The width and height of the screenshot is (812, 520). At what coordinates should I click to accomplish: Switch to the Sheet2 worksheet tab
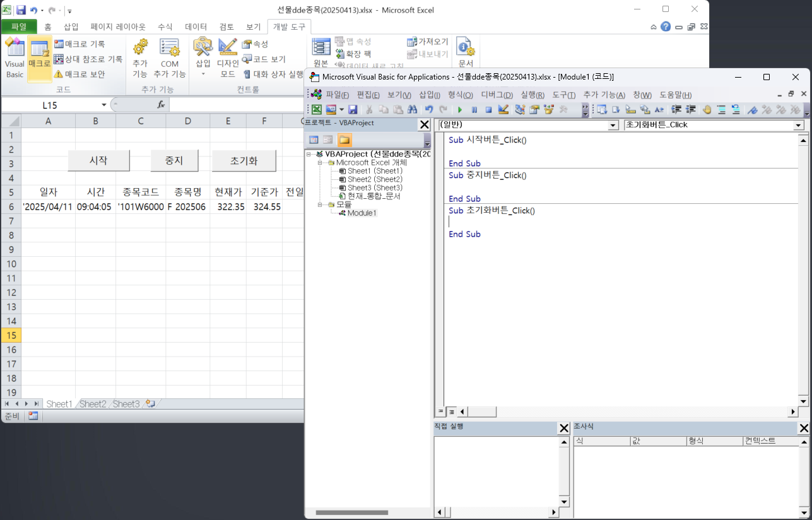[93, 404]
